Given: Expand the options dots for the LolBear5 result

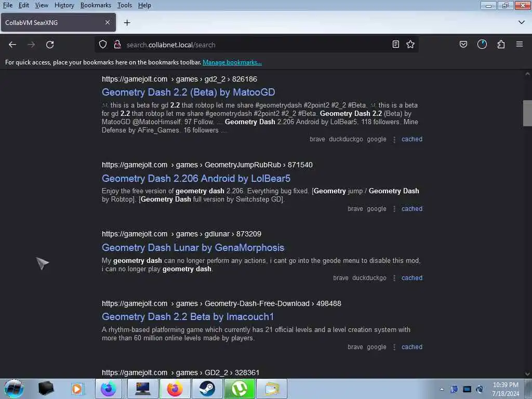Looking at the screenshot, I should coord(394,209).
